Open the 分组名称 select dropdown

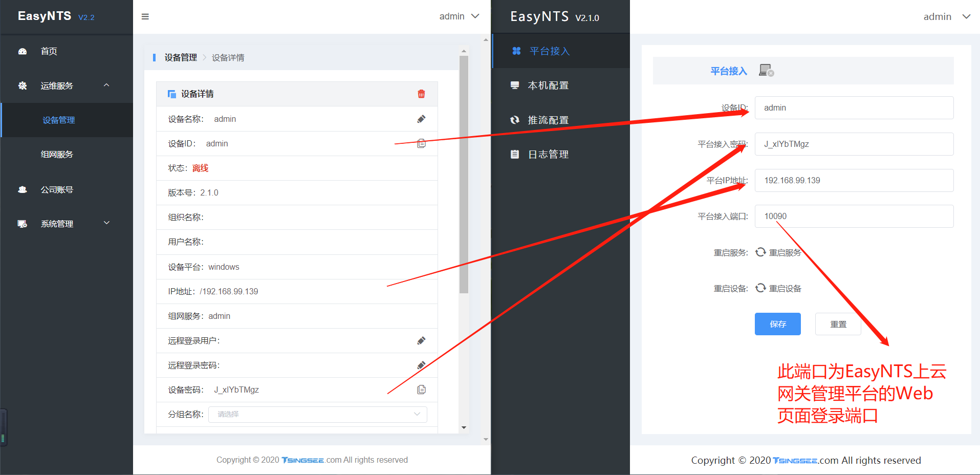click(x=318, y=414)
